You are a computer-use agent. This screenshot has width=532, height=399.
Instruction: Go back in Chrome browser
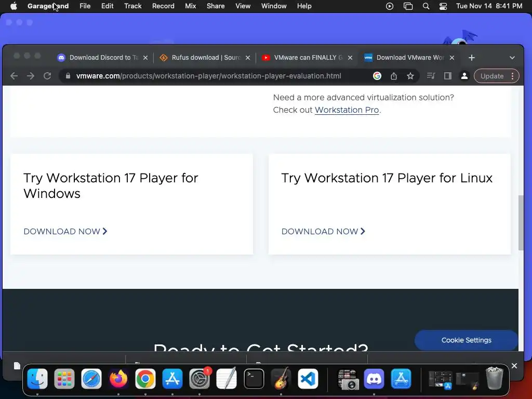coord(14,76)
